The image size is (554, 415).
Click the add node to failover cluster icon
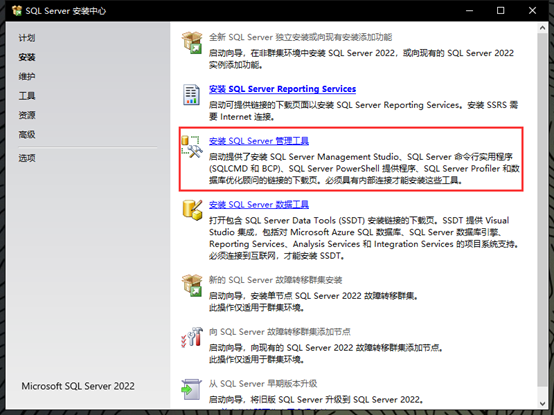[192, 337]
